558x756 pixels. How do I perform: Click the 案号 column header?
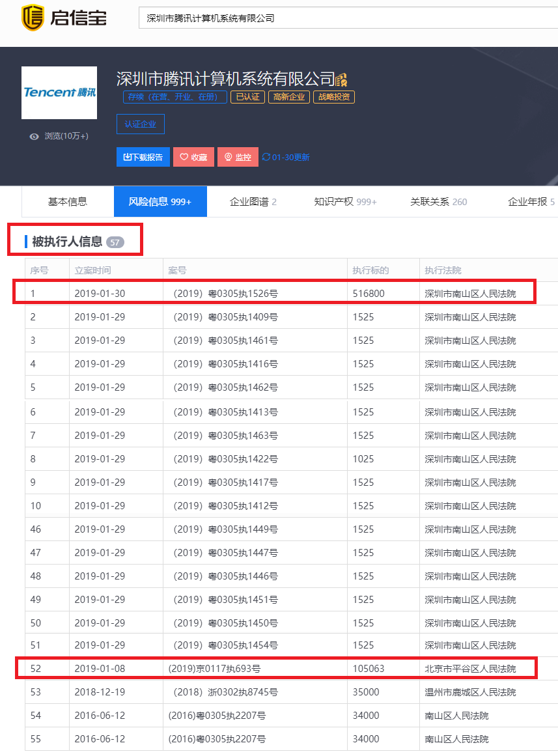[177, 270]
